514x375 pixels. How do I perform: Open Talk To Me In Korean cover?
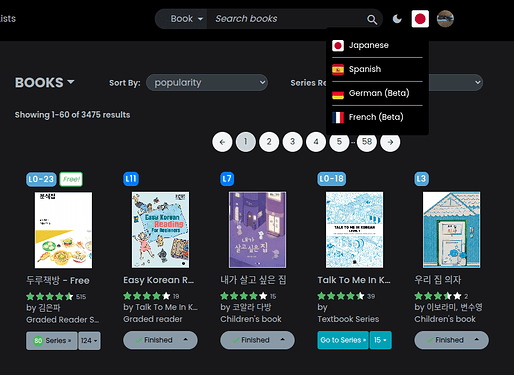354,230
